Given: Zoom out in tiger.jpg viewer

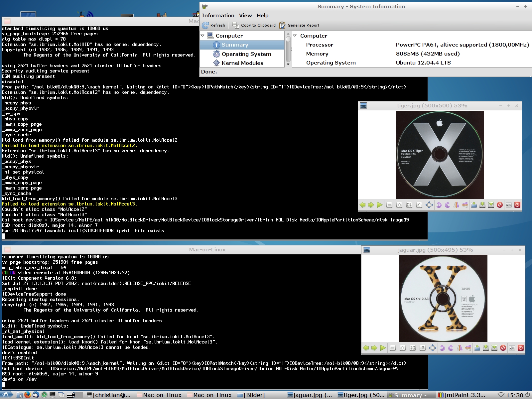Looking at the screenshot, I should [x=389, y=205].
